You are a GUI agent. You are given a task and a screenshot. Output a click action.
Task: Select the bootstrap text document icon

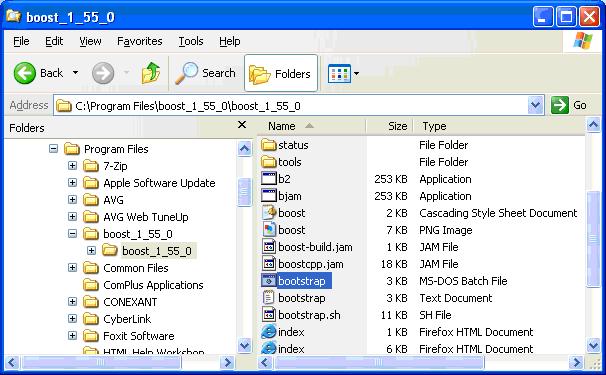point(269,298)
